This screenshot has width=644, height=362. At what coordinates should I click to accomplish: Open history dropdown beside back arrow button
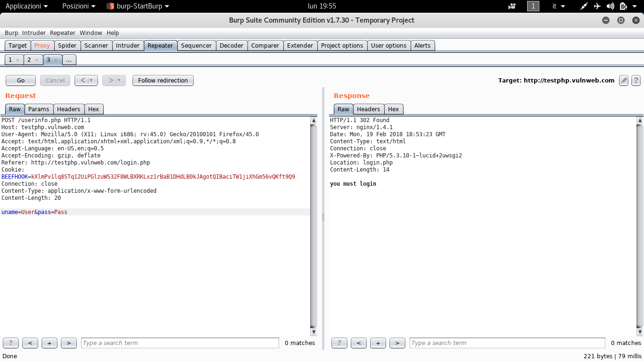(91, 80)
